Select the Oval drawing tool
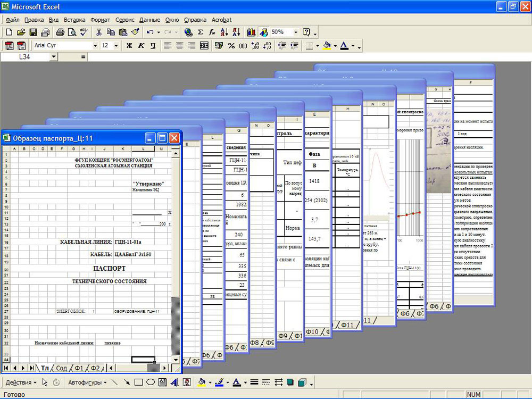This screenshot has width=532, height=399. click(151, 383)
